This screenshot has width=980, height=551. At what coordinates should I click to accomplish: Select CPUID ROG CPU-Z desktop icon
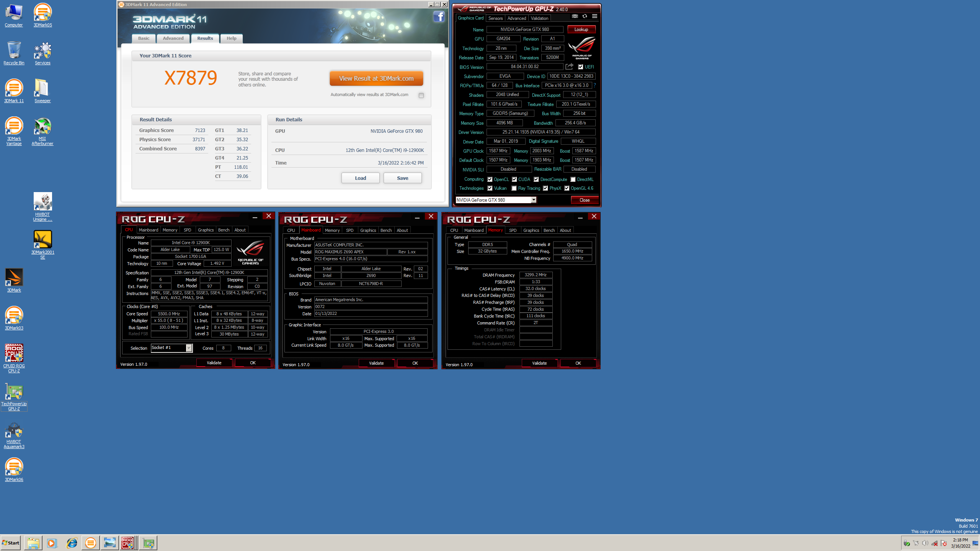[14, 359]
